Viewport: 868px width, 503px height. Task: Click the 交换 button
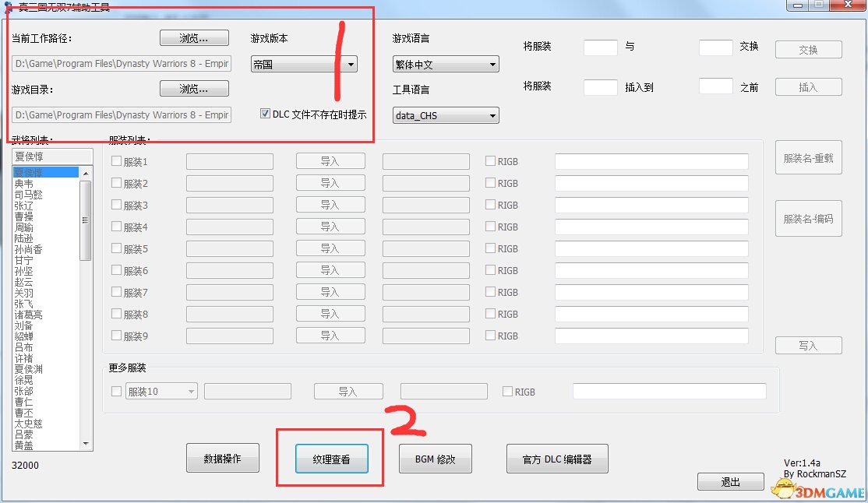808,49
